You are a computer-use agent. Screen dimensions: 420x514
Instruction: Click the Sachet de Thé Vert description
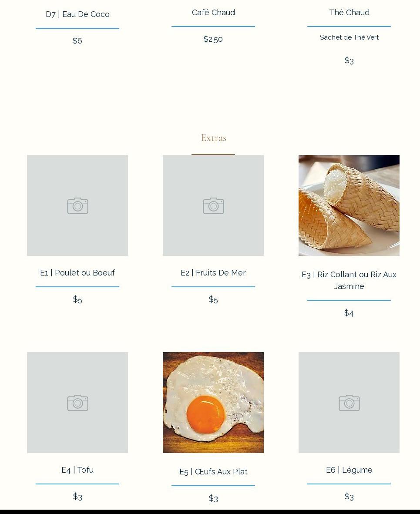point(349,37)
